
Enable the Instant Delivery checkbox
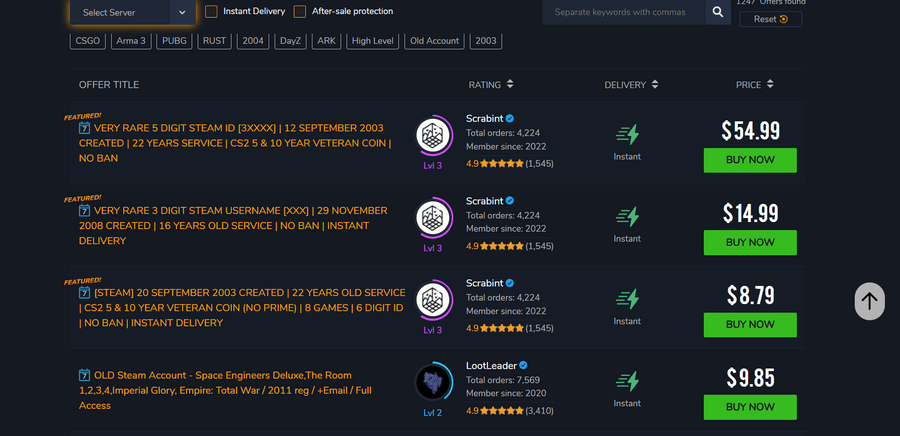pyautogui.click(x=211, y=11)
